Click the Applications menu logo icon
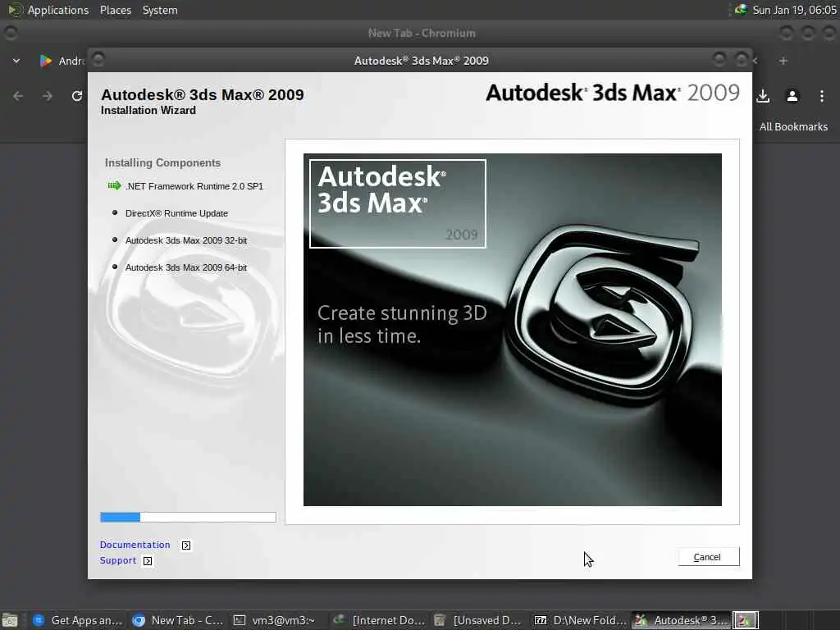The image size is (840, 630). (x=15, y=10)
